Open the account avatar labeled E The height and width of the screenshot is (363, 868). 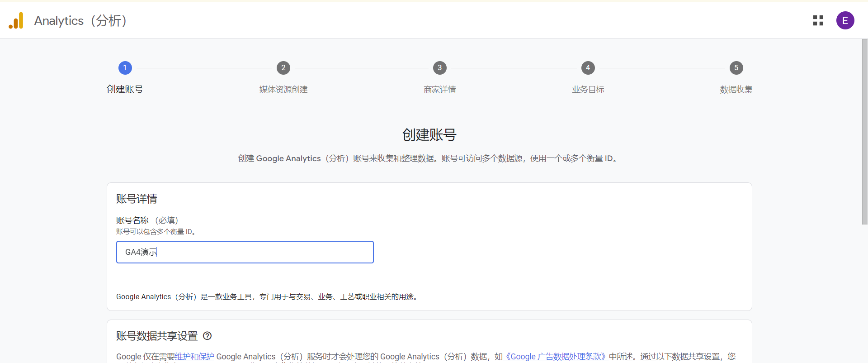point(845,20)
